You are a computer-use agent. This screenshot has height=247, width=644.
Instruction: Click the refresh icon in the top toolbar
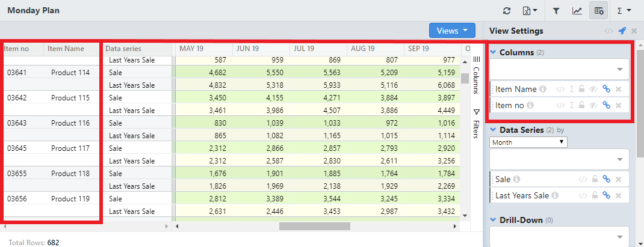coord(507,11)
